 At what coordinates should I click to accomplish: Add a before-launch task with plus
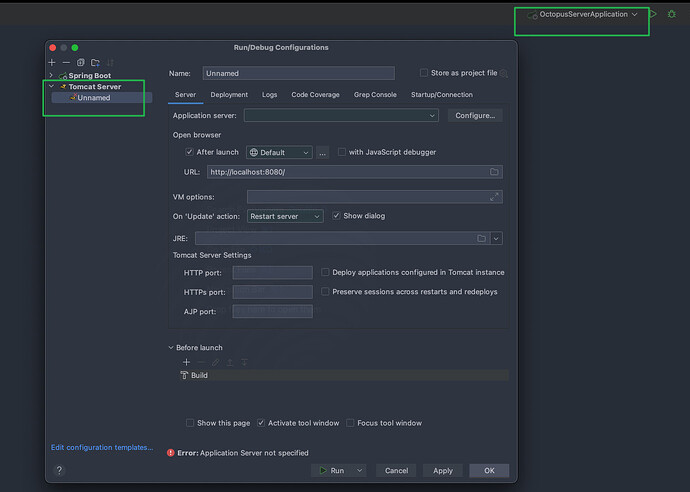186,362
